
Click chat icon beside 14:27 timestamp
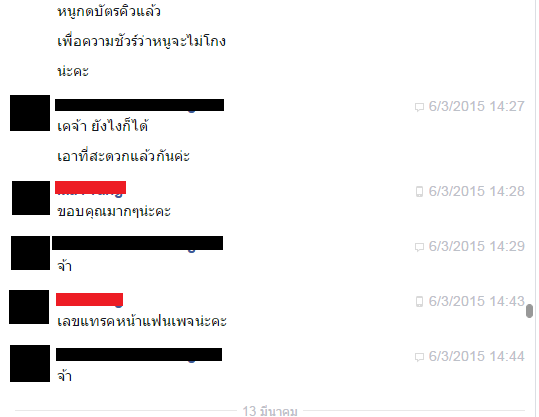click(x=419, y=107)
